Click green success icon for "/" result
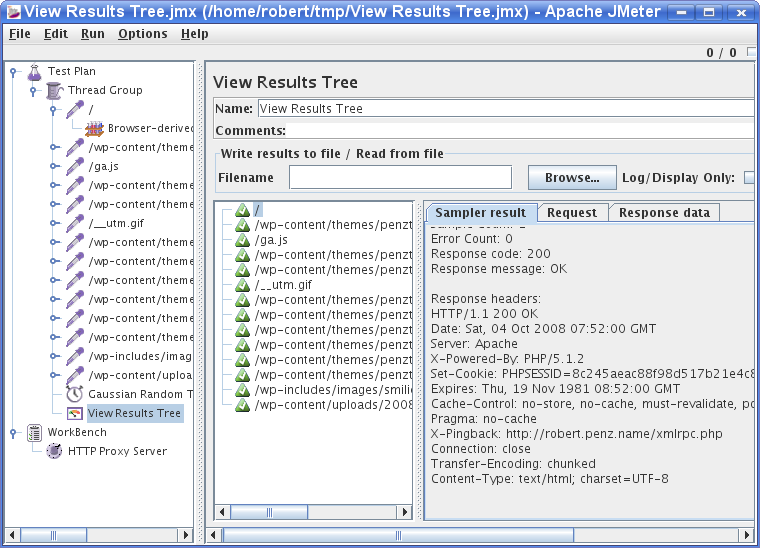Screen dimensions: 760x548 pos(242,210)
